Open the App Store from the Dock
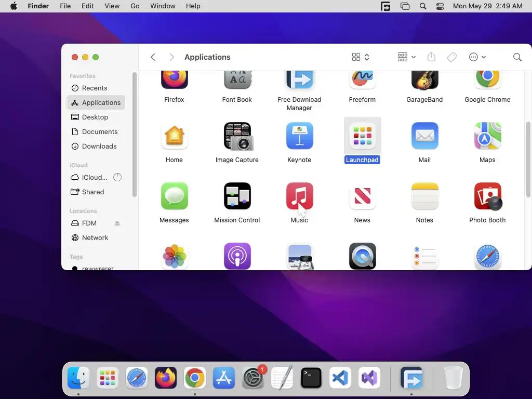This screenshot has height=399, width=532. [224, 378]
